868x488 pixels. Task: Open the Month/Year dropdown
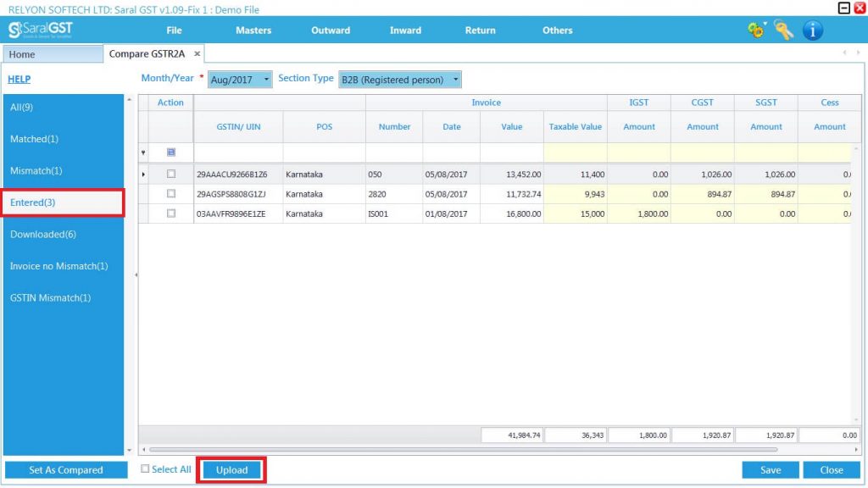point(266,80)
